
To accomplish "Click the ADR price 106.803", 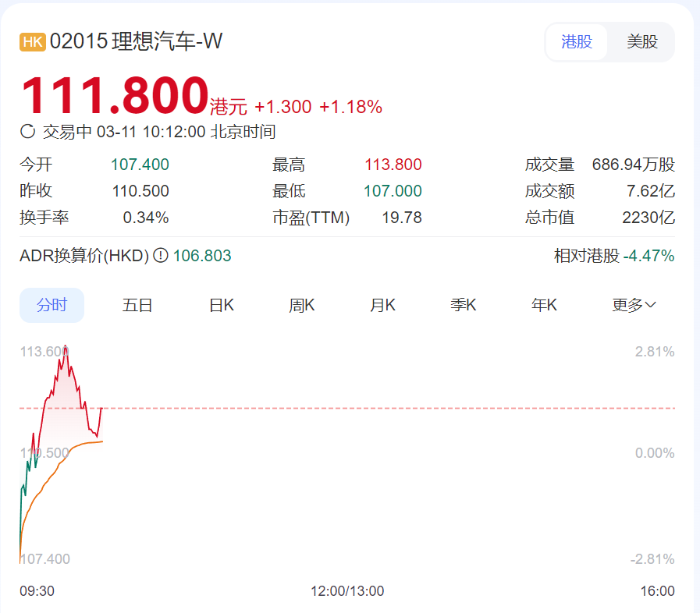I will tap(202, 256).
